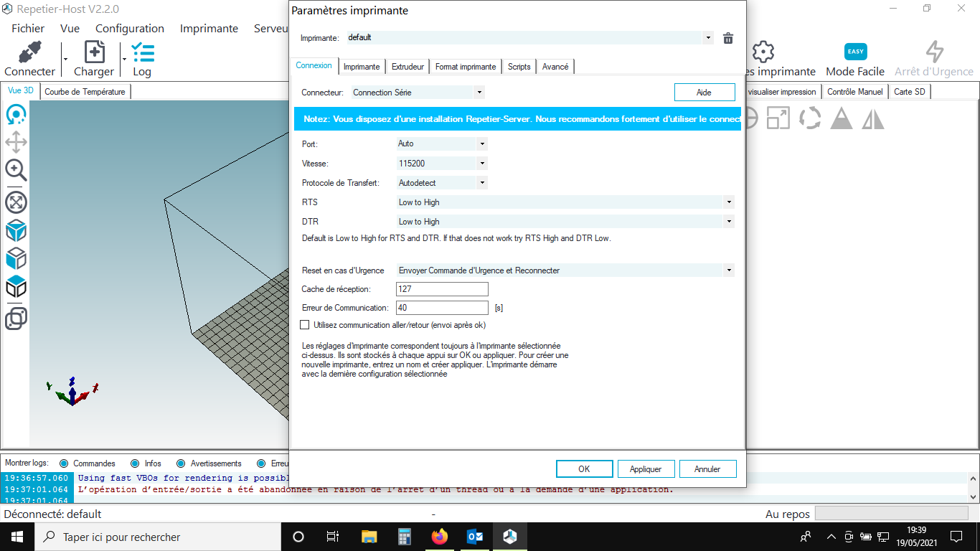Screen dimensions: 980x551
Task: Open the notification center icon
Action: (x=956, y=537)
